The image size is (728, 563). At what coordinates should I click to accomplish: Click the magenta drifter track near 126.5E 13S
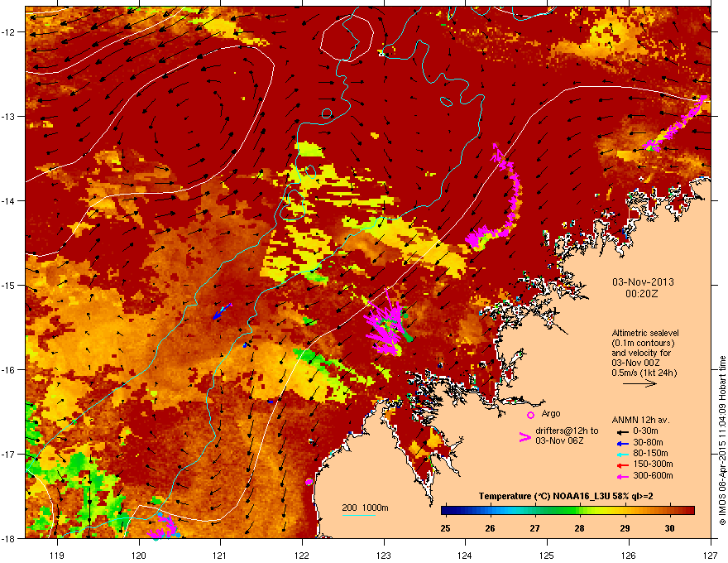click(678, 123)
